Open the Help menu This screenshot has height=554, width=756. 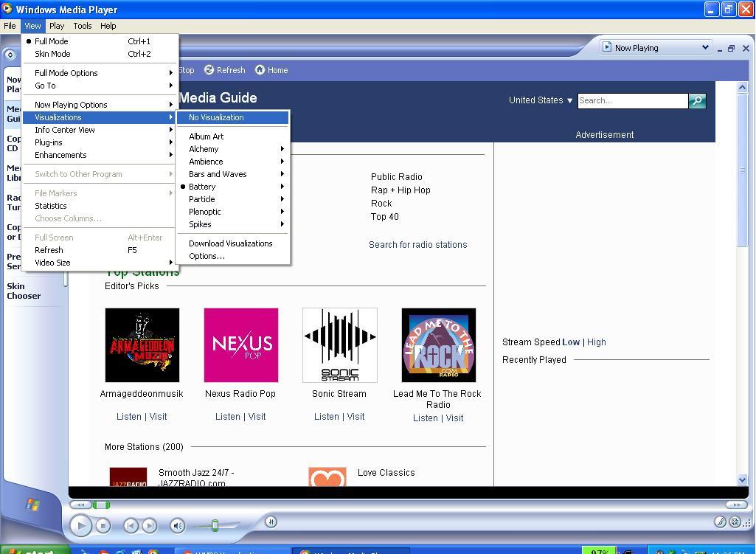pos(108,26)
